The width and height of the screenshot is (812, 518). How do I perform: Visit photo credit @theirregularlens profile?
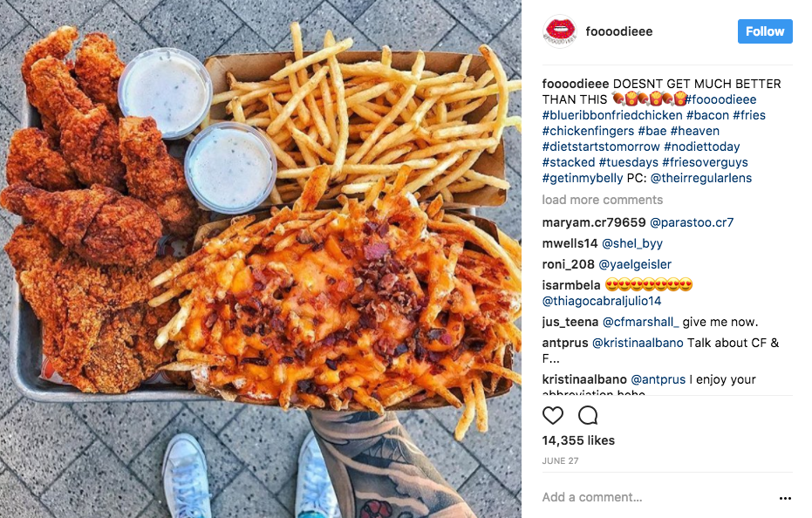[x=700, y=178]
